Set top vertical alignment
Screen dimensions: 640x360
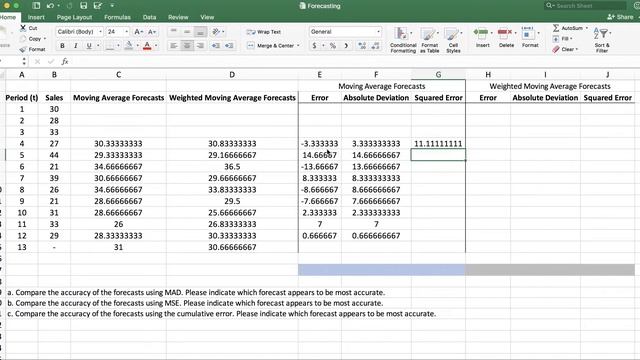click(173, 32)
